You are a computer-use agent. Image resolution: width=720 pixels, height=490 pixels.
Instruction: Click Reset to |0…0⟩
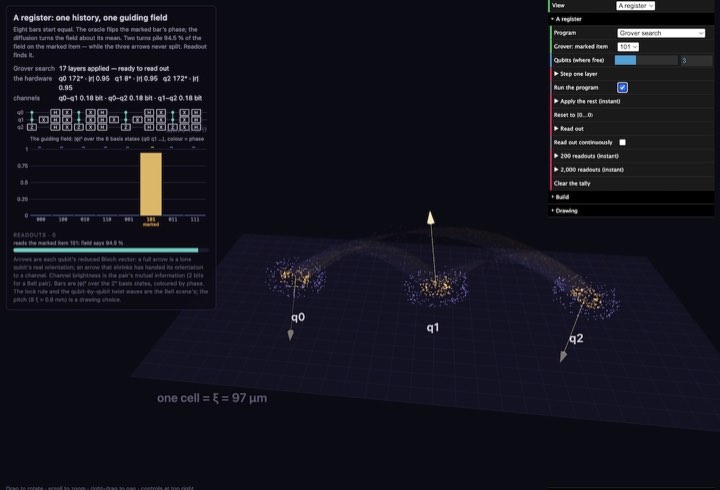[631, 115]
